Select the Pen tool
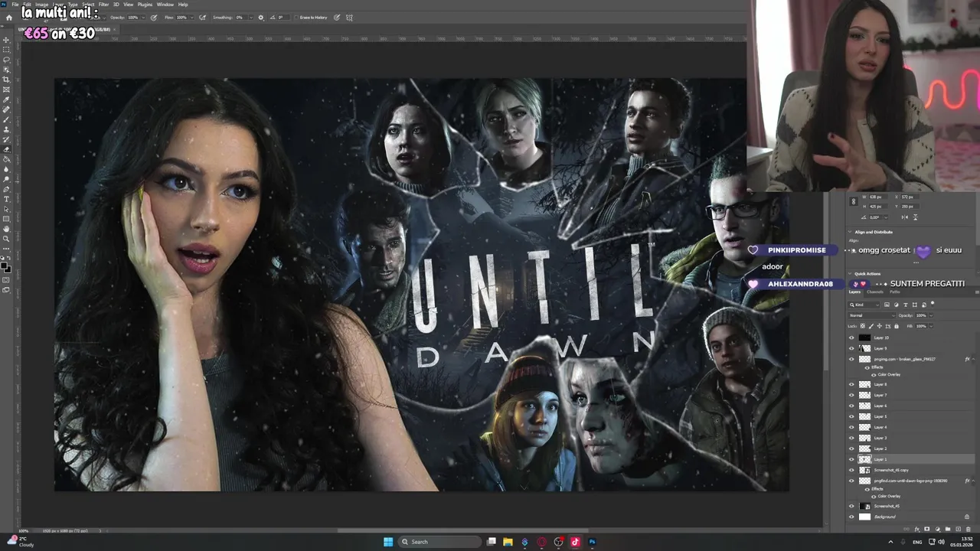Viewport: 980px width, 551px height. click(6, 188)
